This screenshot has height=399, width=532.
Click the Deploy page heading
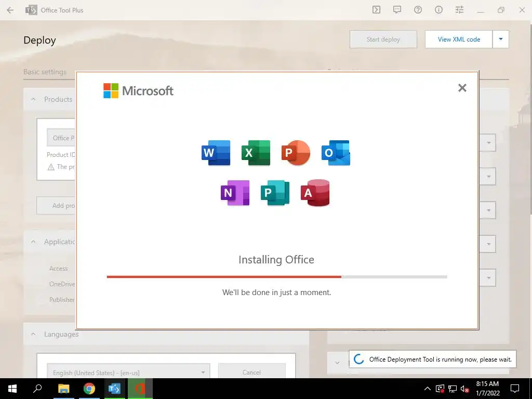tap(39, 40)
